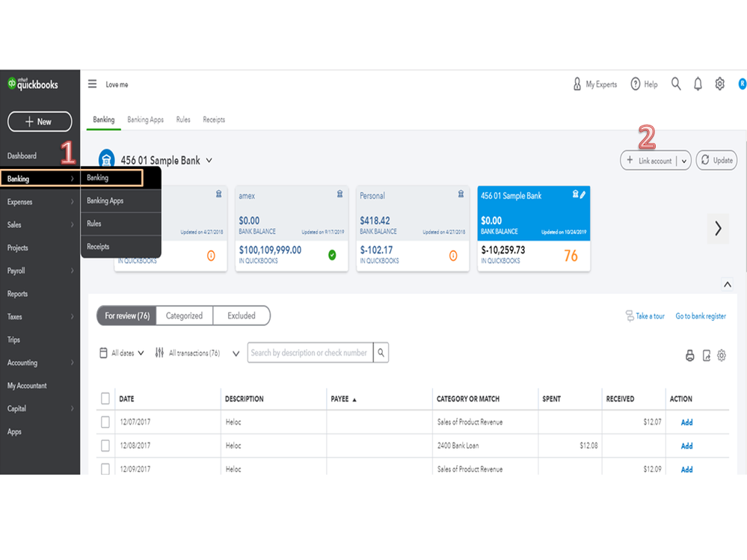Open the Link account dropdown arrow
This screenshot has height=560, width=747.
tap(683, 161)
